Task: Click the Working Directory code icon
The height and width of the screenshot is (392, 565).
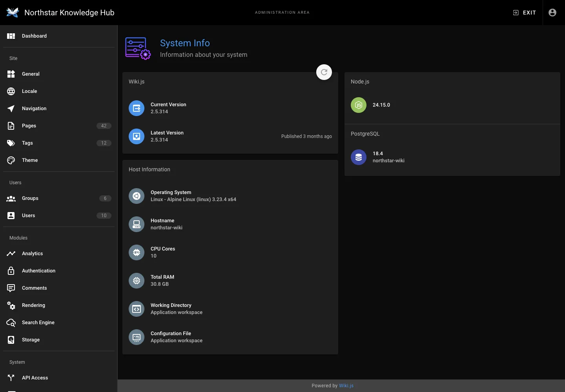Action: pos(137,309)
